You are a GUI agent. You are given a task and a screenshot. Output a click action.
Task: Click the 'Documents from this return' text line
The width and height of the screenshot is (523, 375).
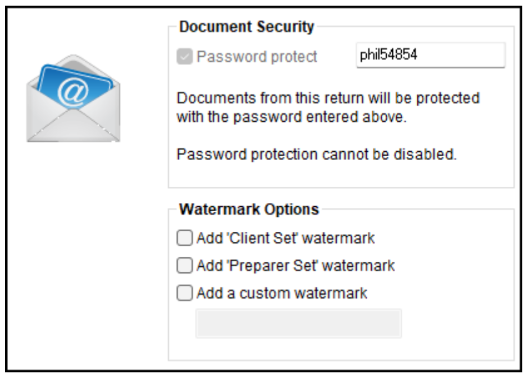coord(328,98)
